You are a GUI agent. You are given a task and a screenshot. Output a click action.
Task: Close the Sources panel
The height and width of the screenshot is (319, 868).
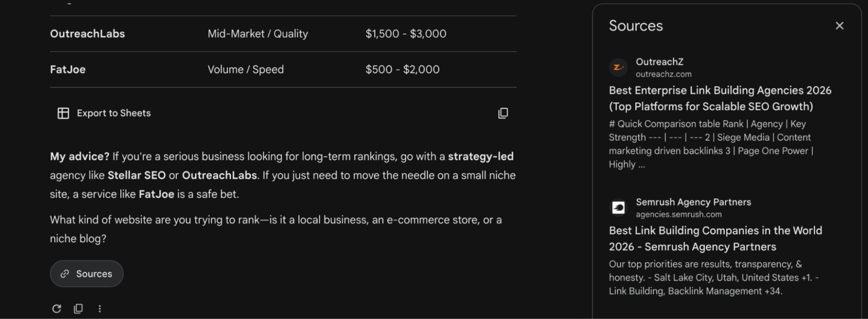point(840,26)
